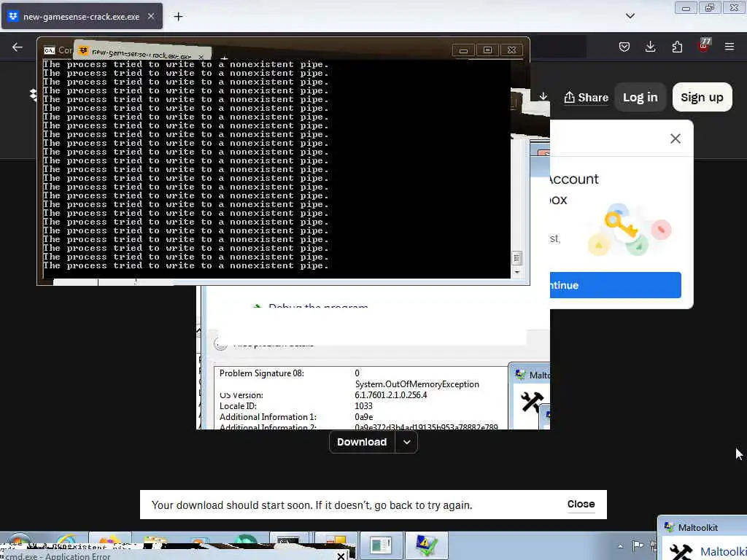
Task: Select the new-gamesense-crack.exe.exe browser tab
Action: (x=82, y=16)
